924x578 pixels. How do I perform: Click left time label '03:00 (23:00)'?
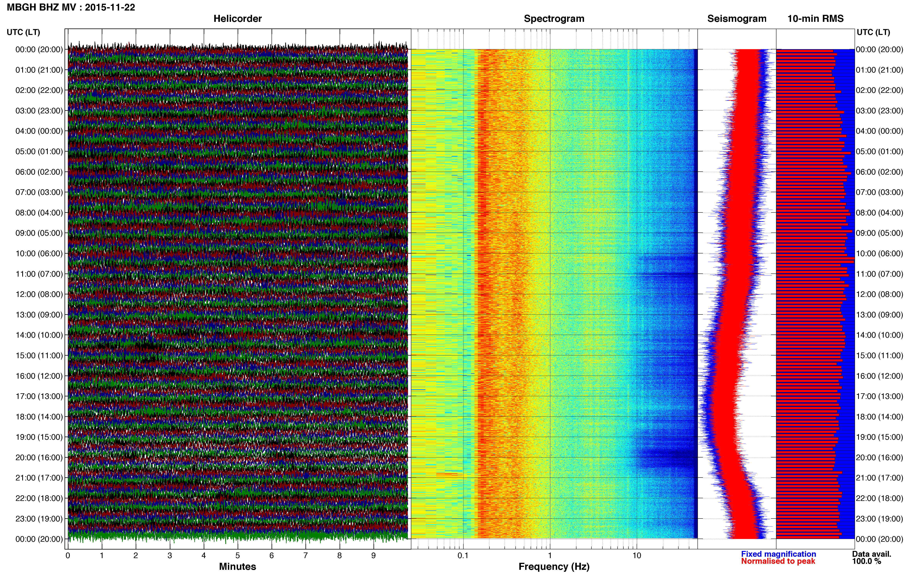point(39,111)
